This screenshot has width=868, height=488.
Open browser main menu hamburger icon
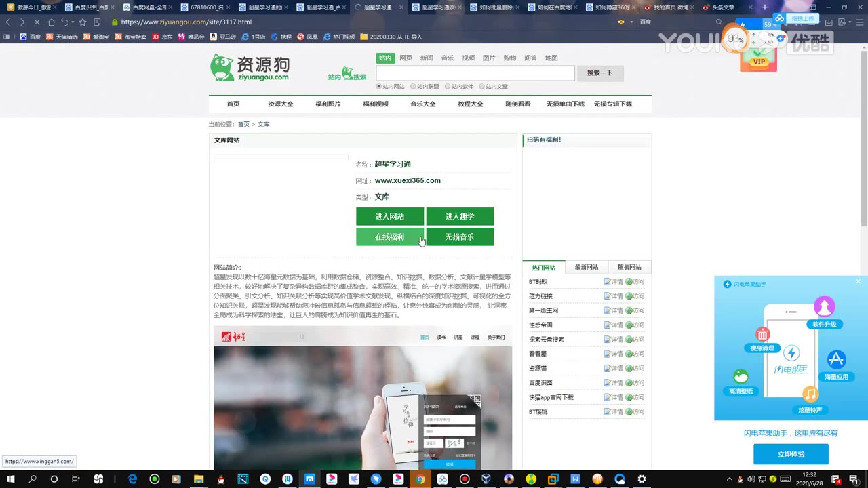point(859,22)
